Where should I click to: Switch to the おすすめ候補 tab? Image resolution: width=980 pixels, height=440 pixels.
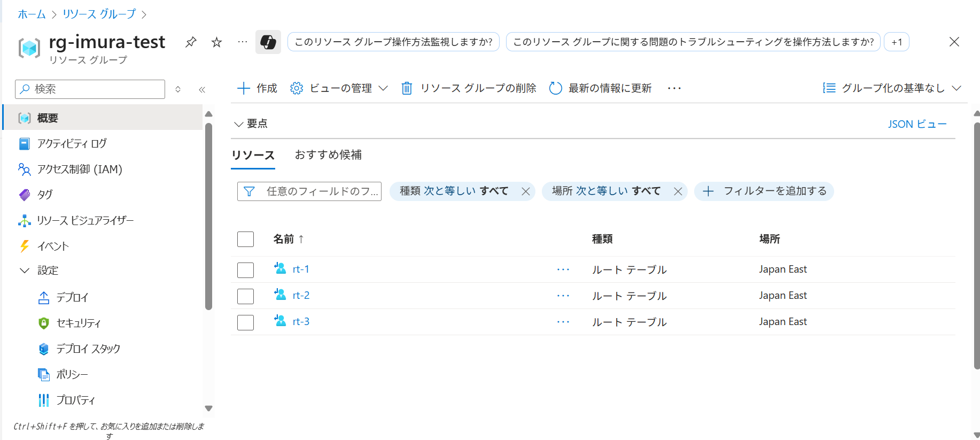[x=328, y=155]
